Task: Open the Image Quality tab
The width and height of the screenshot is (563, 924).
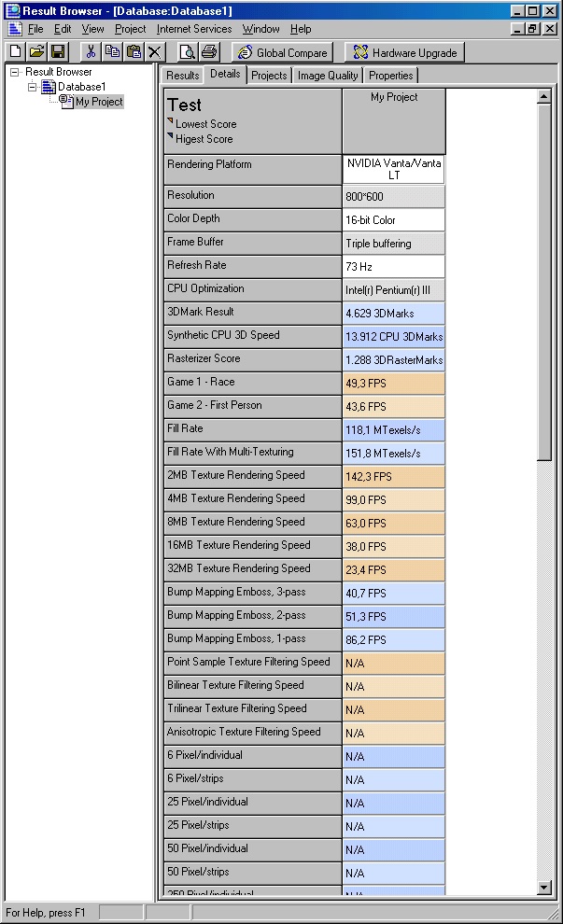Action: [328, 76]
